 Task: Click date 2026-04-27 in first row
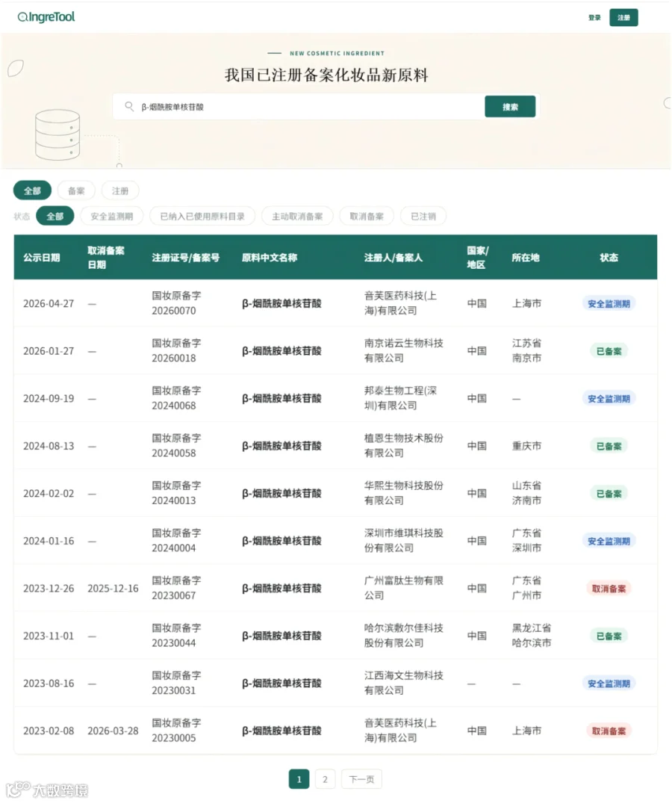click(49, 304)
